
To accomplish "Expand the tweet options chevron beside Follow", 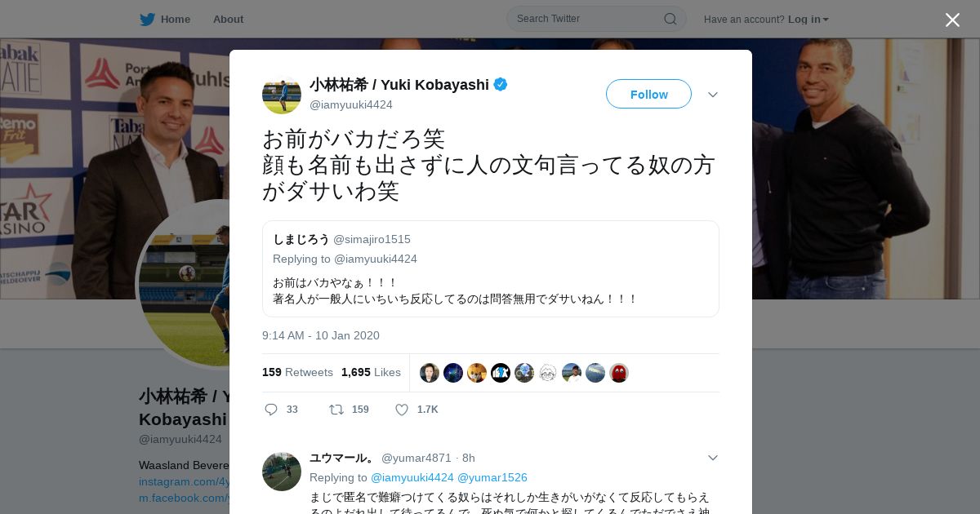I will coord(713,95).
